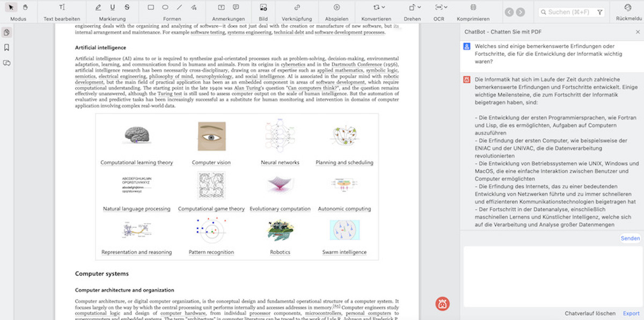The height and width of the screenshot is (320, 644).
Task: Click in the Suchen search field
Action: click(x=570, y=12)
